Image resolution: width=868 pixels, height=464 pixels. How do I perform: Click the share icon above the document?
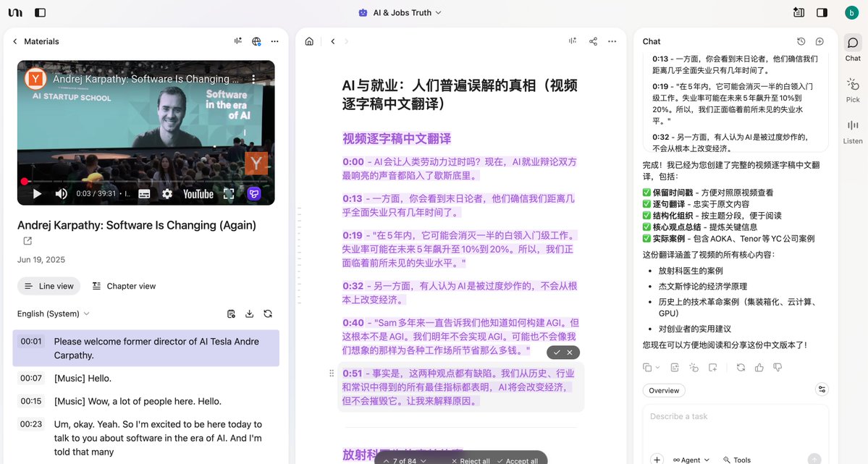[x=593, y=41]
